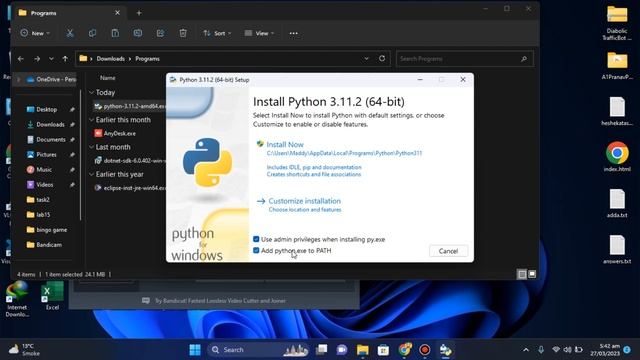Open the task2 folder in sidebar
This screenshot has width=640, height=360.
[43, 200]
